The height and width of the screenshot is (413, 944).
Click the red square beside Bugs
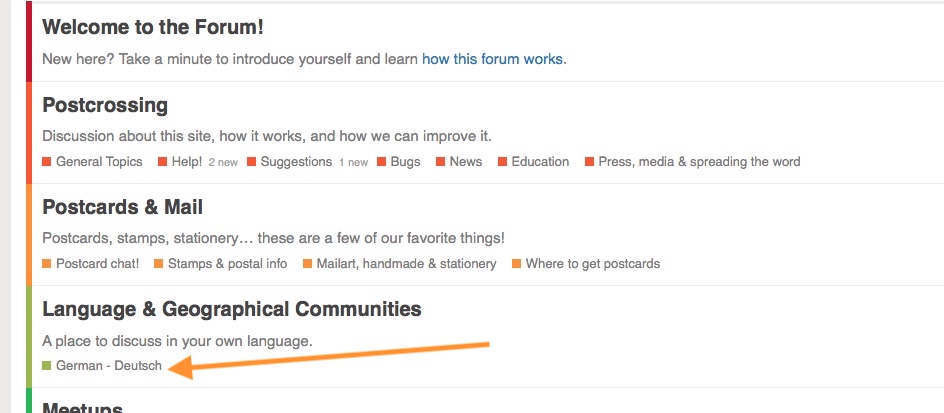click(x=382, y=162)
